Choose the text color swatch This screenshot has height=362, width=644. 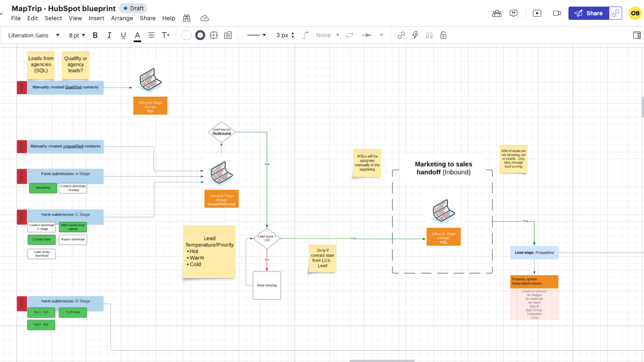tap(137, 36)
